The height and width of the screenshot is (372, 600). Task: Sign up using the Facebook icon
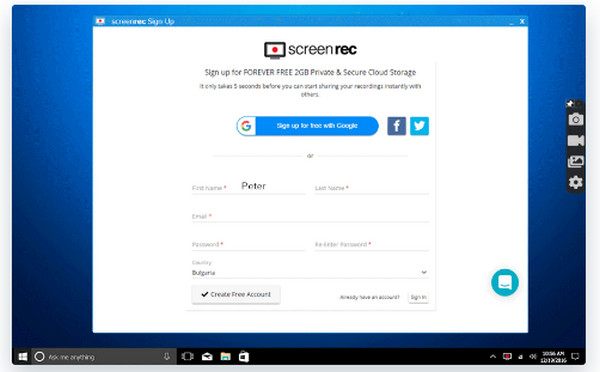[396, 126]
